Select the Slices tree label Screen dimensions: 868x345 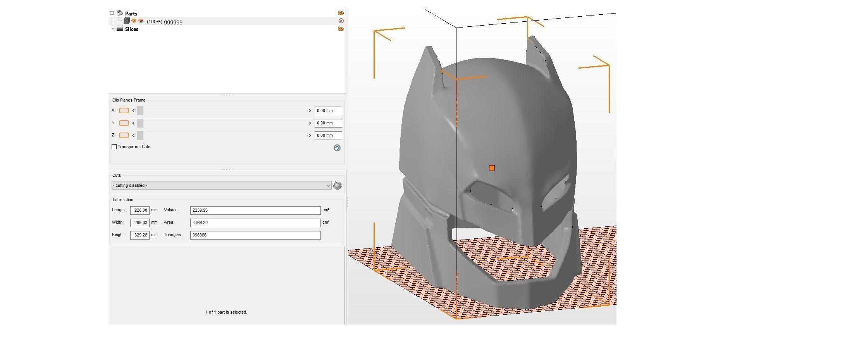pos(132,29)
